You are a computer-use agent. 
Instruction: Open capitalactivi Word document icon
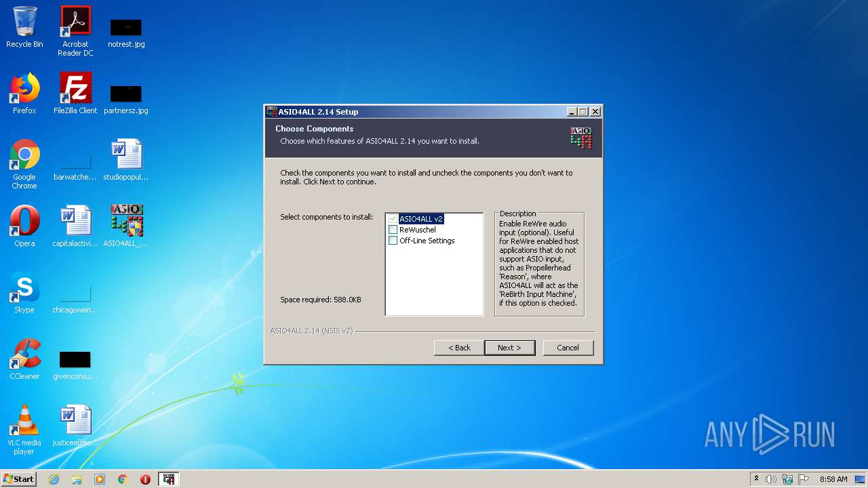pos(75,226)
